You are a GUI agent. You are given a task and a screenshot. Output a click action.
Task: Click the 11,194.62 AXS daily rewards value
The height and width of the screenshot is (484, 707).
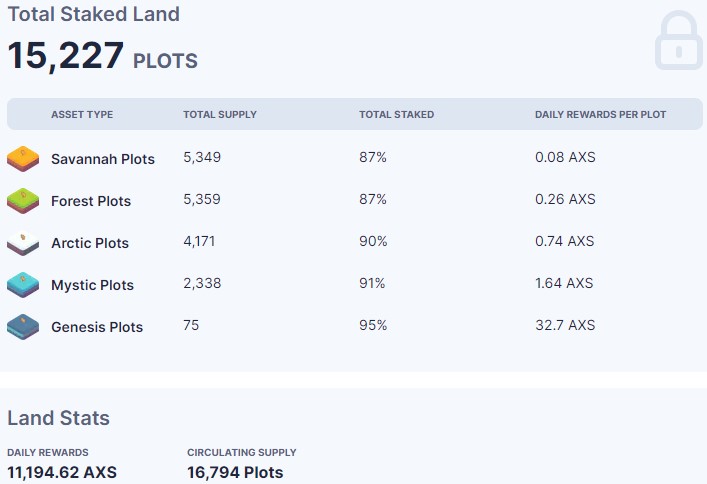(x=62, y=472)
